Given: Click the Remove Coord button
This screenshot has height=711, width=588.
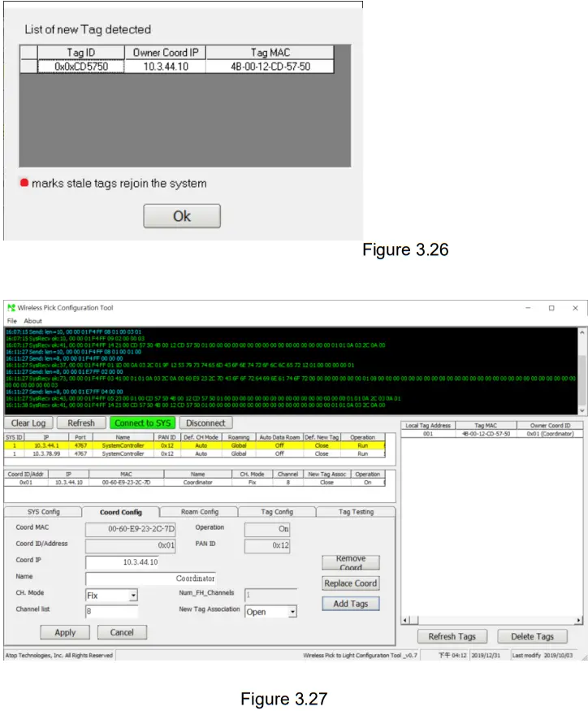Looking at the screenshot, I should pos(350,563).
